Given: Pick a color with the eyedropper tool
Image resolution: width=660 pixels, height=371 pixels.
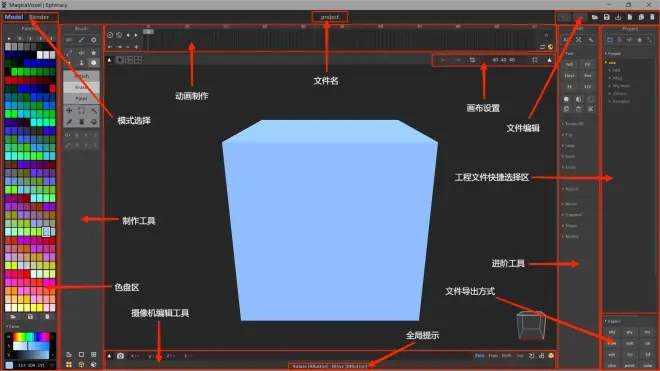Looking at the screenshot, I should [x=69, y=122].
